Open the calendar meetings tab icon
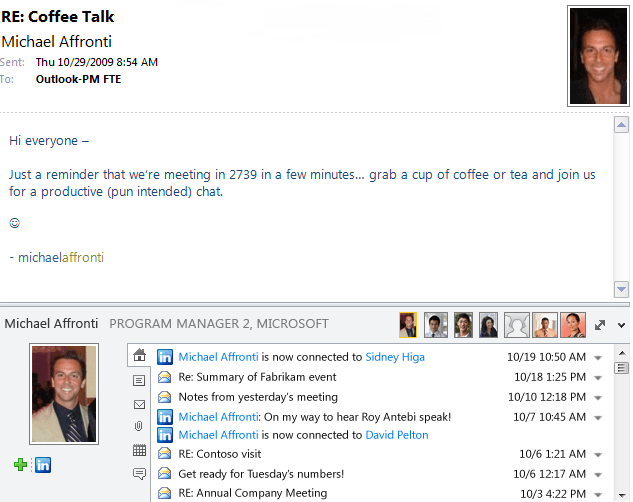This screenshot has width=633, height=502. 139,450
